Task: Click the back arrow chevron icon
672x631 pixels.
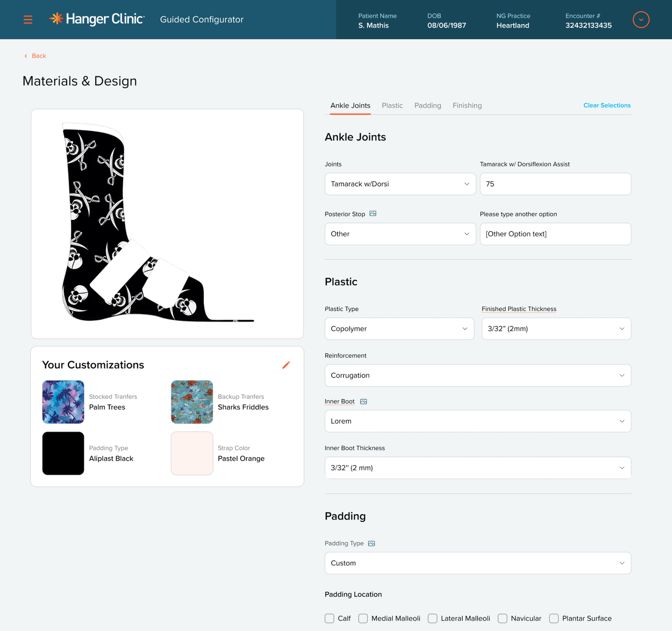Action: (26, 56)
